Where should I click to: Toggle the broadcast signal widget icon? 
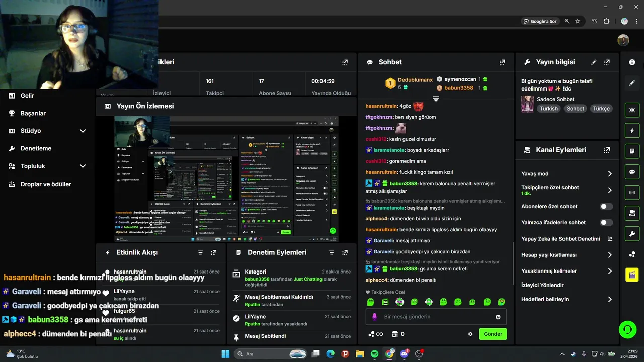coord(632,193)
